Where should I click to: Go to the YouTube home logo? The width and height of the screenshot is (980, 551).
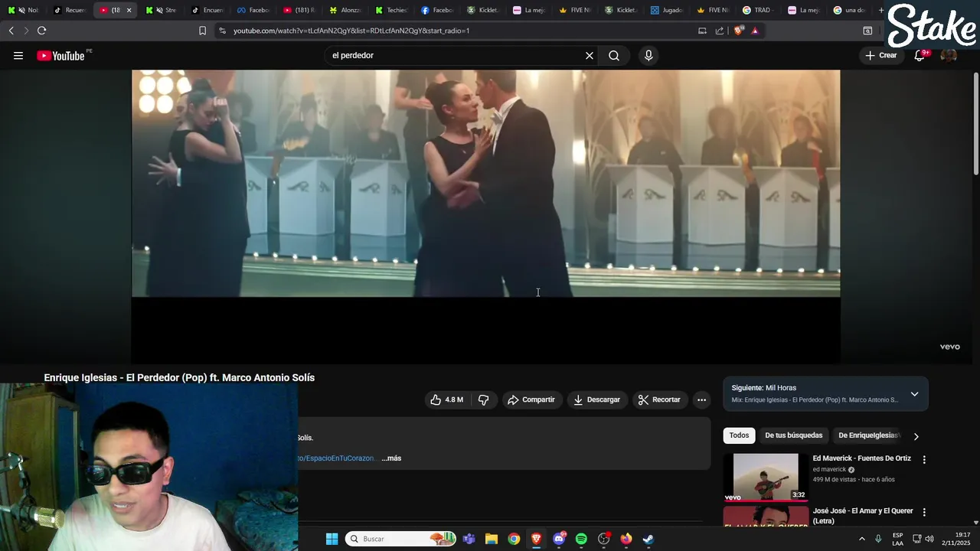pos(60,55)
